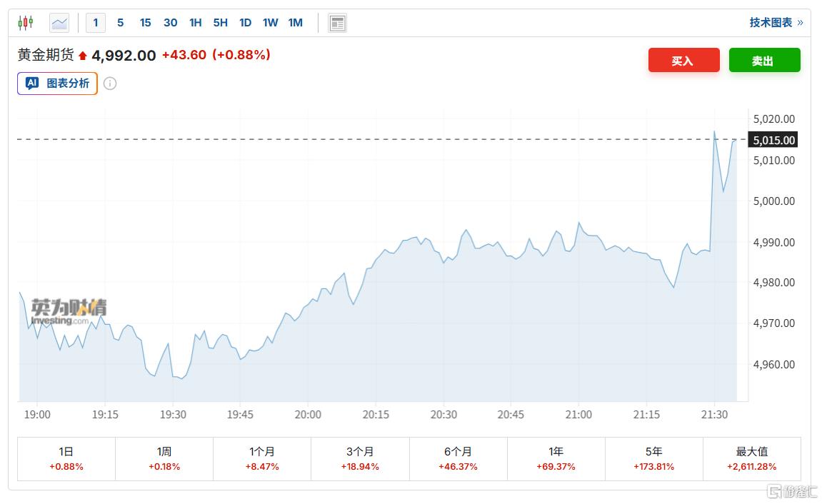Switch to candlestick chart type
The width and height of the screenshot is (822, 504).
(26, 23)
